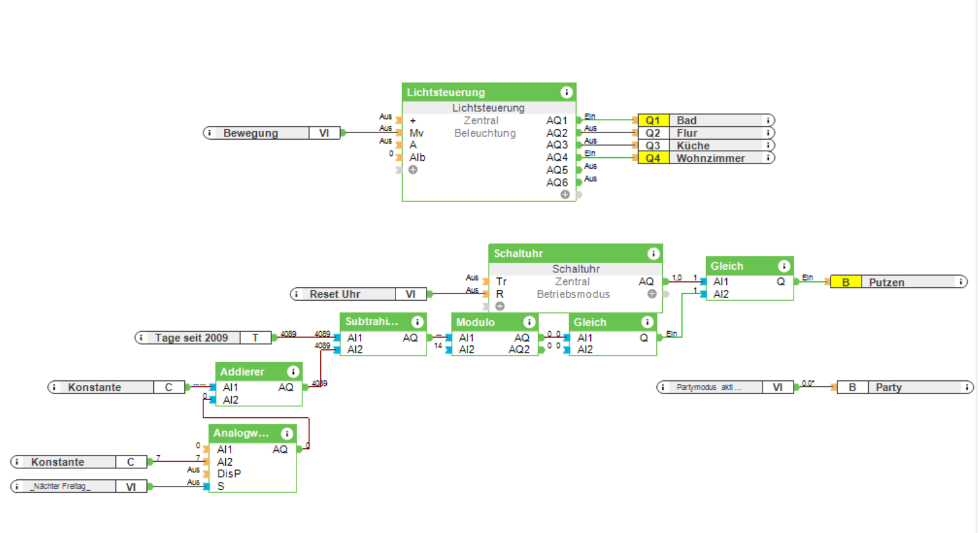This screenshot has width=980, height=533.
Task: Add input via plus icon below Schaltuhr R
Action: coord(500,306)
